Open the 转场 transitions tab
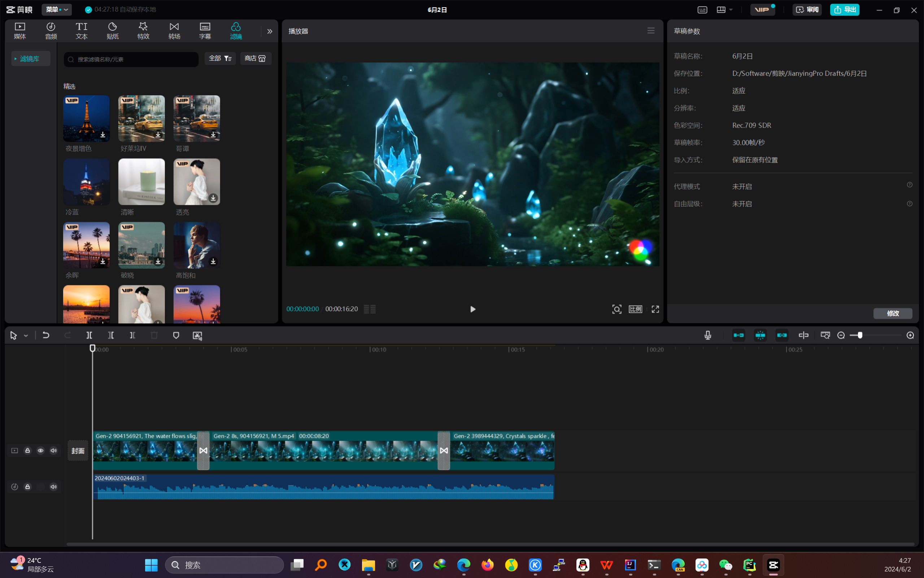The image size is (924, 578). tap(174, 31)
